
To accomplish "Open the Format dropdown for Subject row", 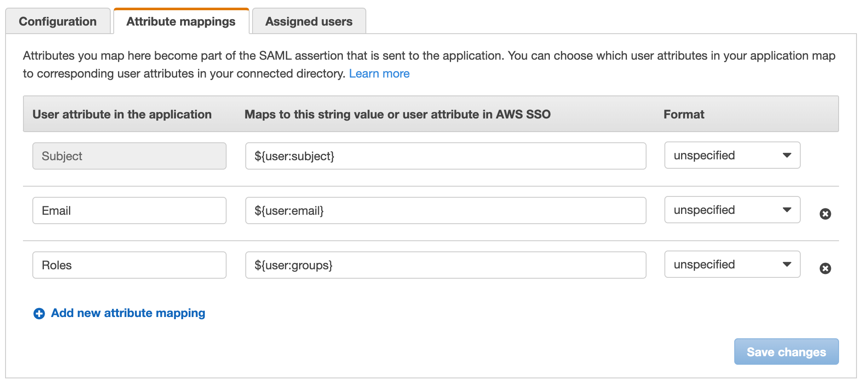I will (x=732, y=156).
